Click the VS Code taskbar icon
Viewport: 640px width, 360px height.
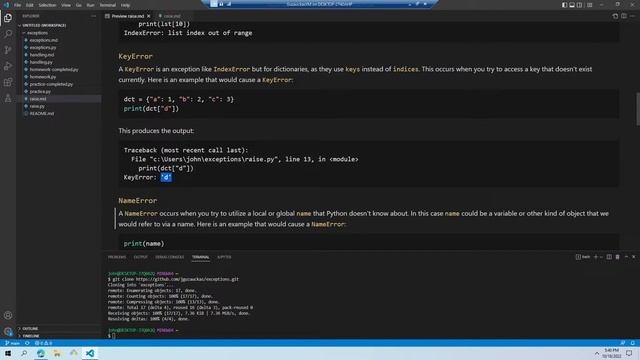[x=90, y=353]
